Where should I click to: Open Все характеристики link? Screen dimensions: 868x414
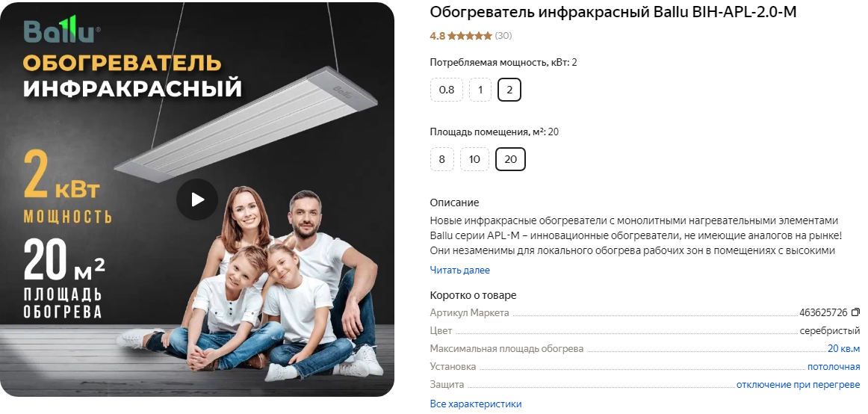coord(476,404)
